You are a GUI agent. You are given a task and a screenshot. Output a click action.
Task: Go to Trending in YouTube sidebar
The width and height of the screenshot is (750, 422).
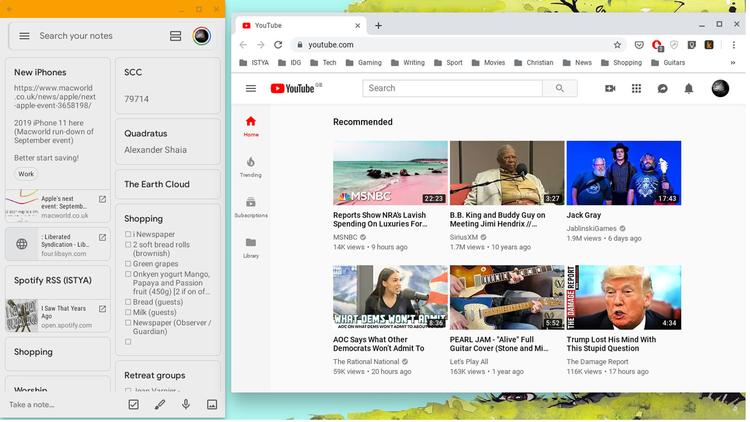click(250, 166)
